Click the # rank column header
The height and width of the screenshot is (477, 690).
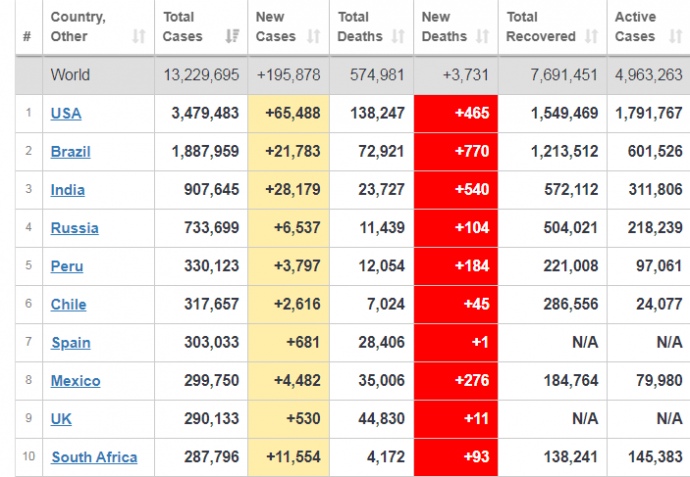[26, 37]
